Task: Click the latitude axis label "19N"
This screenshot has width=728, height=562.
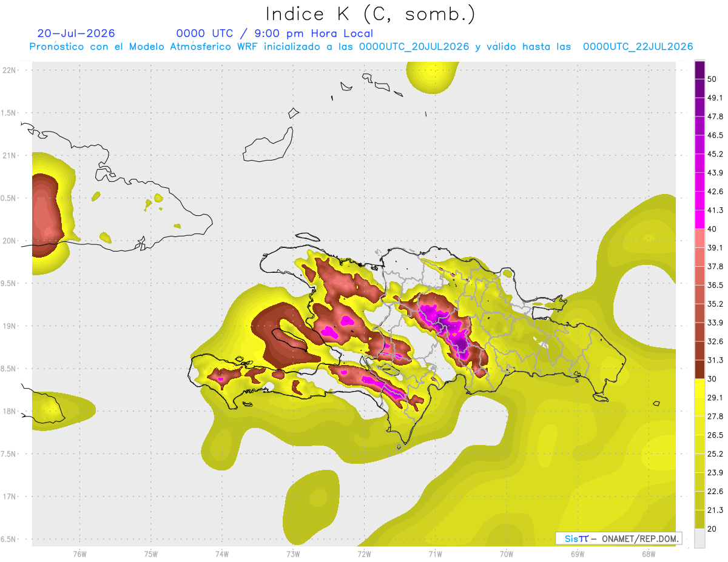Action: (x=9, y=326)
